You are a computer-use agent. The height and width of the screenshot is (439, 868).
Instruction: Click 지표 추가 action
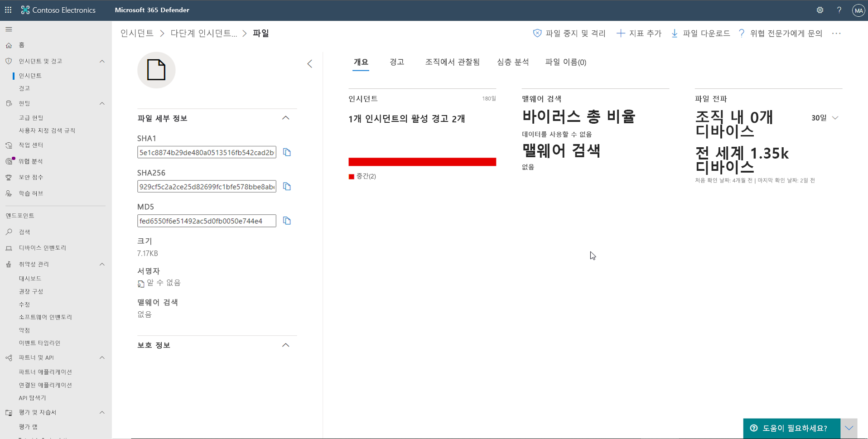click(639, 33)
